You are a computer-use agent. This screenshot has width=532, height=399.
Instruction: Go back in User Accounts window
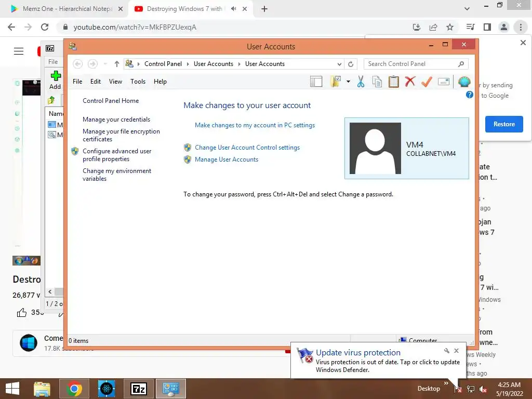click(x=78, y=64)
